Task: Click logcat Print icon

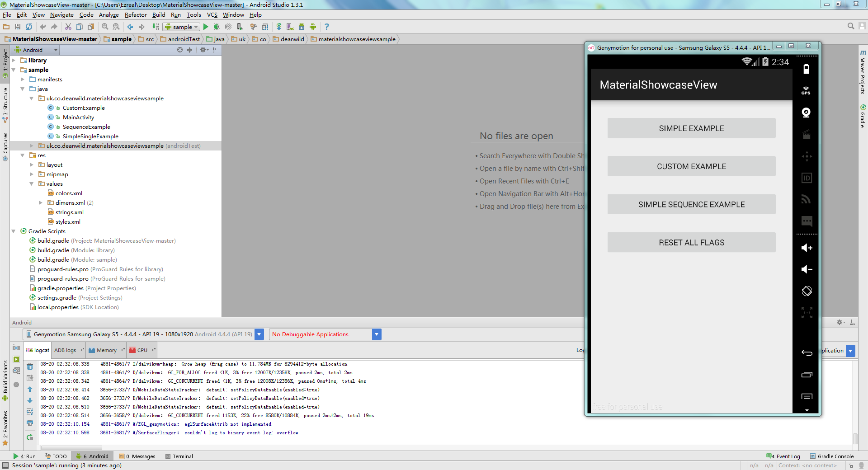Action: [30, 423]
